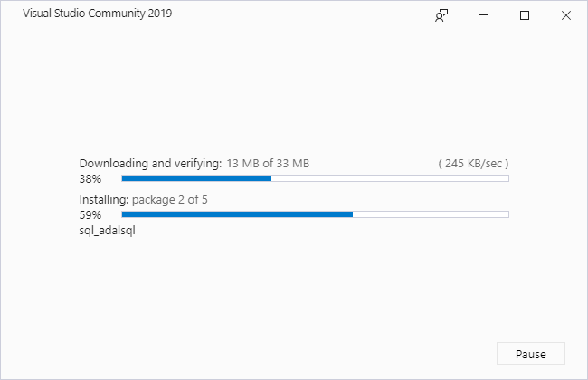The height and width of the screenshot is (380, 588).
Task: Click the 38% download percentage
Action: [x=90, y=179]
